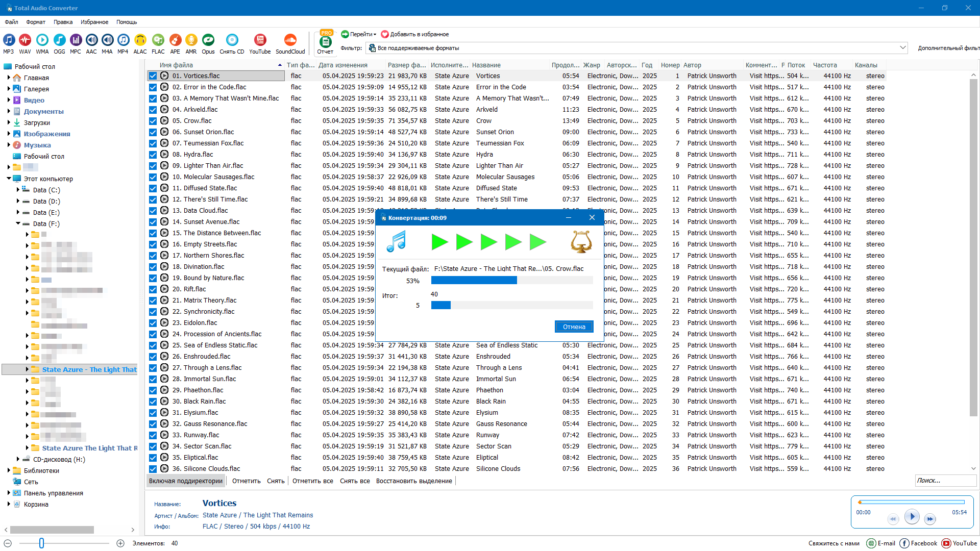Collapse the Data (F:) drive node
Image resolution: width=980 pixels, height=551 pixels.
click(x=18, y=223)
